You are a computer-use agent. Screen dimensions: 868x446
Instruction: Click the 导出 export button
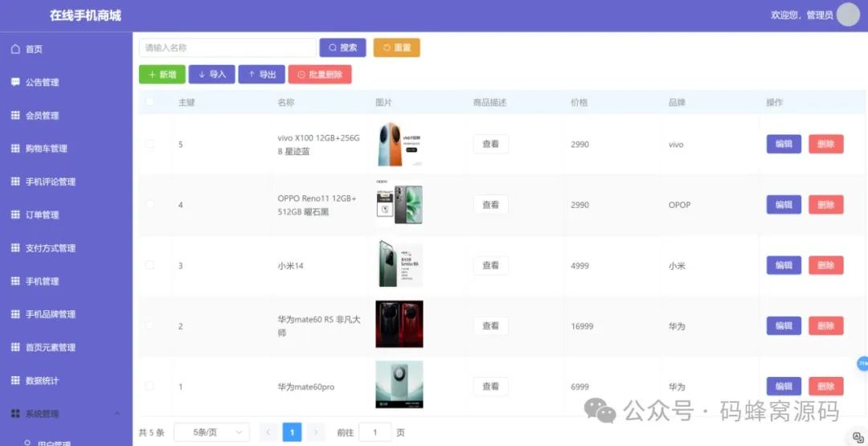[x=262, y=74]
